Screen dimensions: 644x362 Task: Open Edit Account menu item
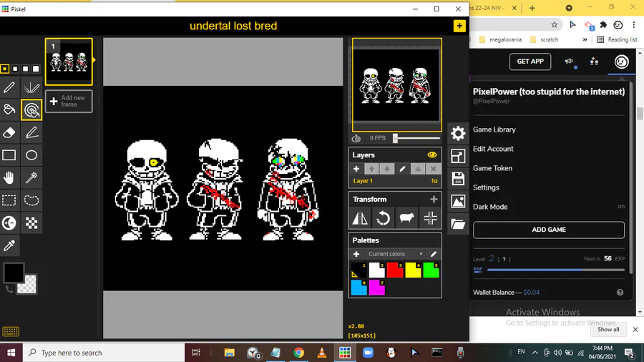coord(493,149)
